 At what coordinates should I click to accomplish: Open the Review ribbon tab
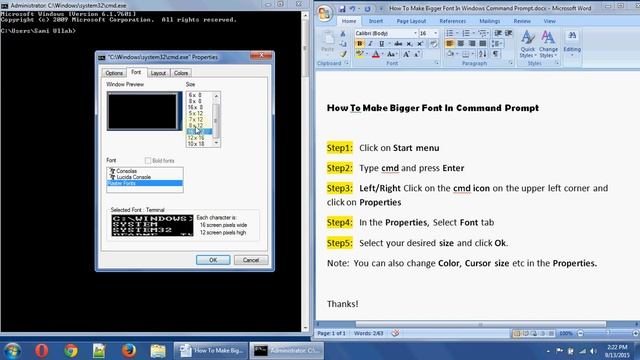pyautogui.click(x=522, y=21)
